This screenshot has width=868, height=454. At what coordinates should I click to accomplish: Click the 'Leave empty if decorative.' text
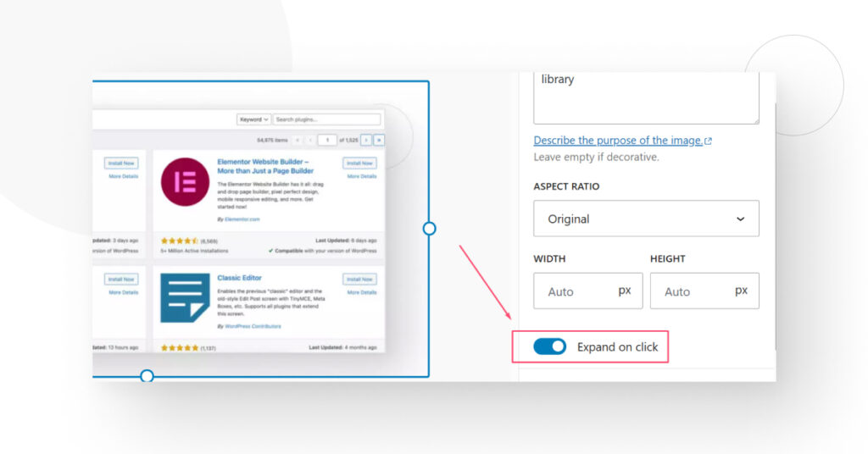(x=596, y=157)
